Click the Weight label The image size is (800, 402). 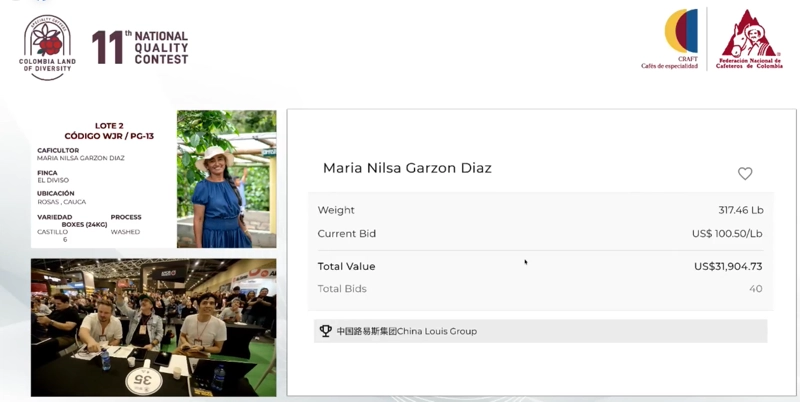(x=336, y=210)
